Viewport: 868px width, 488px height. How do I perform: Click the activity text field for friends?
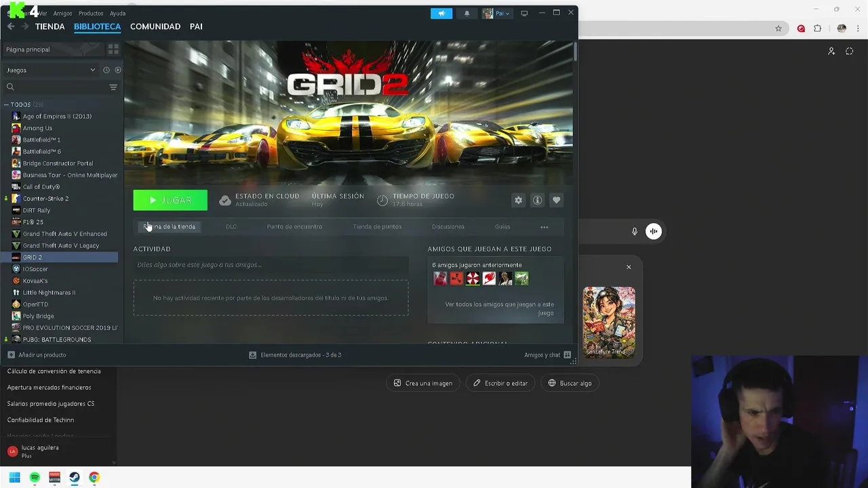coord(271,264)
